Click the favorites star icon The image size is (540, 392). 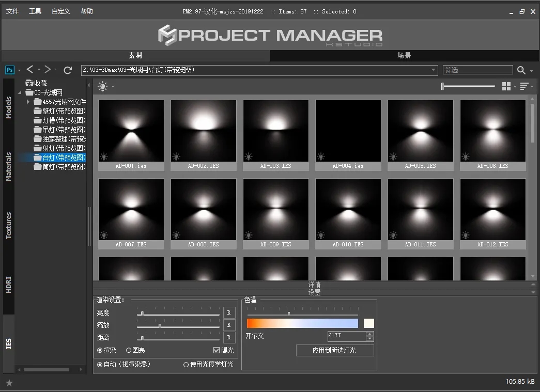click(9, 383)
